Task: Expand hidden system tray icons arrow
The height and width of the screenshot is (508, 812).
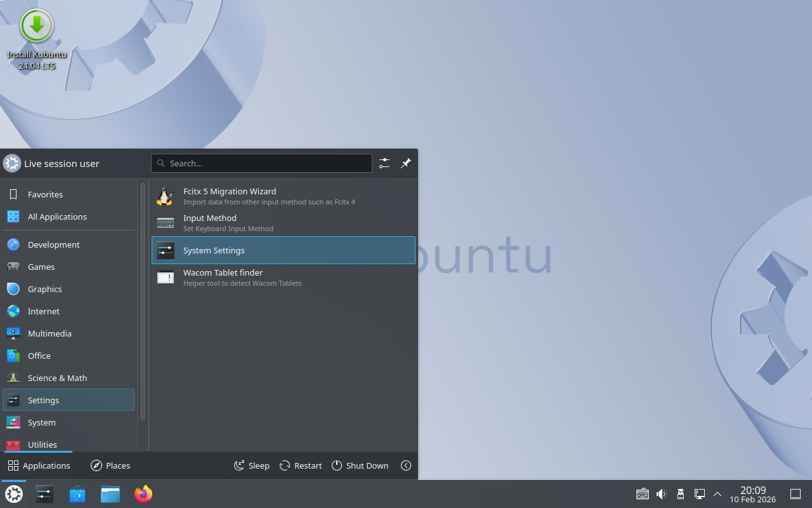Action: pyautogui.click(x=717, y=494)
